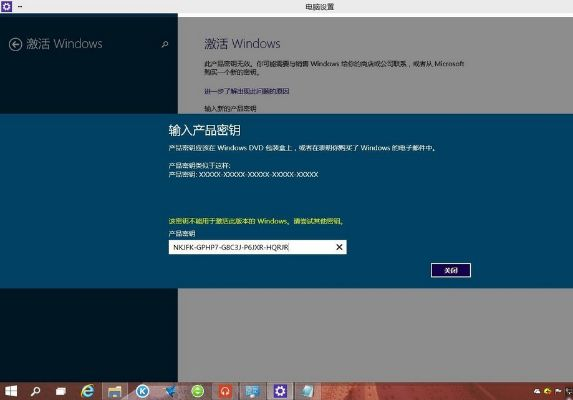Click the PC settings gear icon in the title bar
Viewport: 573px width, 400px height.
click(x=6, y=6)
